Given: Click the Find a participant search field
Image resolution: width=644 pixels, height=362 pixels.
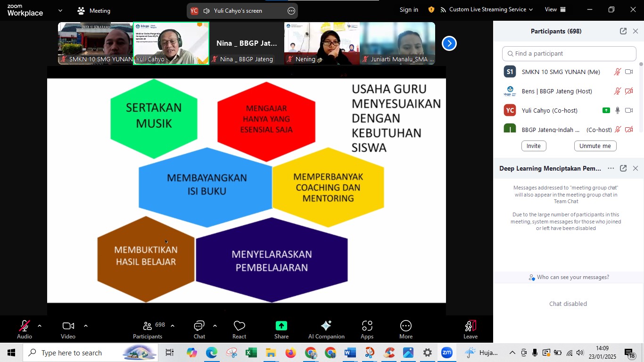Looking at the screenshot, I should pyautogui.click(x=569, y=54).
